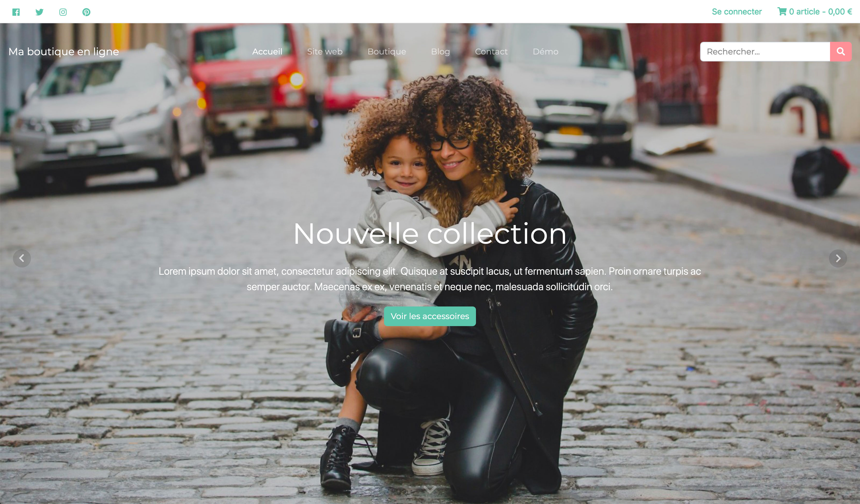Go to previous carousel slide arrow
The height and width of the screenshot is (504, 860).
point(22,258)
